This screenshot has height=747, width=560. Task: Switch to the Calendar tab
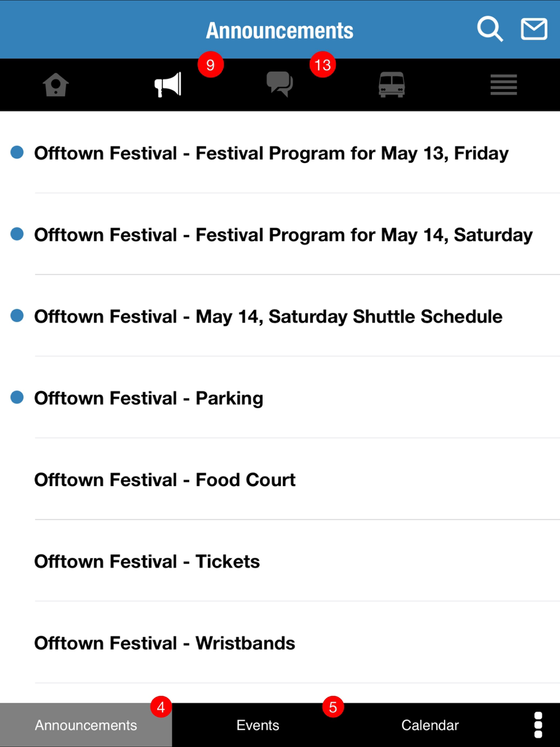430,725
